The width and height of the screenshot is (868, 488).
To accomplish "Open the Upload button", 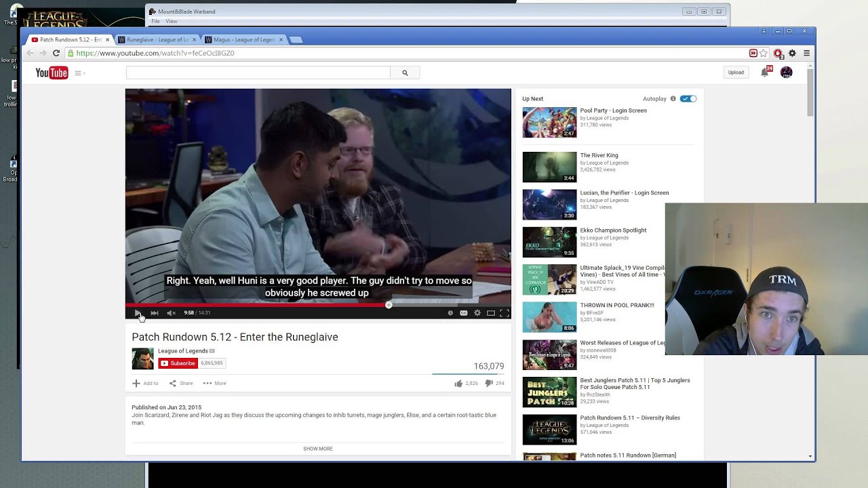I will (x=736, y=73).
